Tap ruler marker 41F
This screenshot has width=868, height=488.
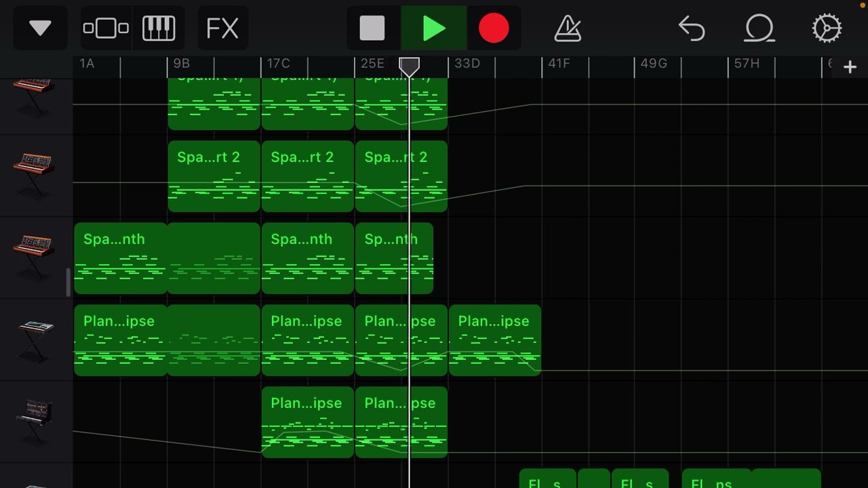(559, 64)
